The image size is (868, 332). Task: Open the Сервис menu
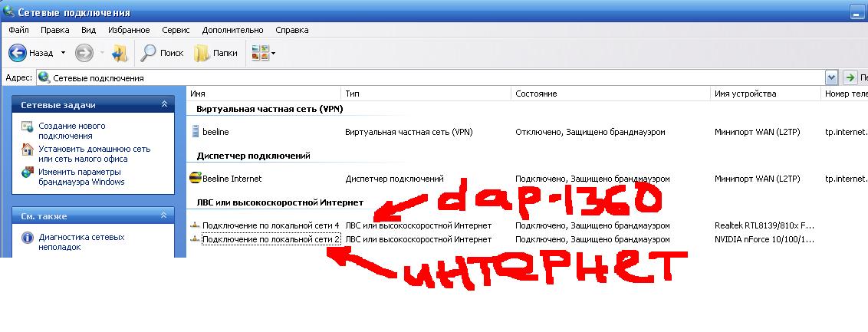176,30
